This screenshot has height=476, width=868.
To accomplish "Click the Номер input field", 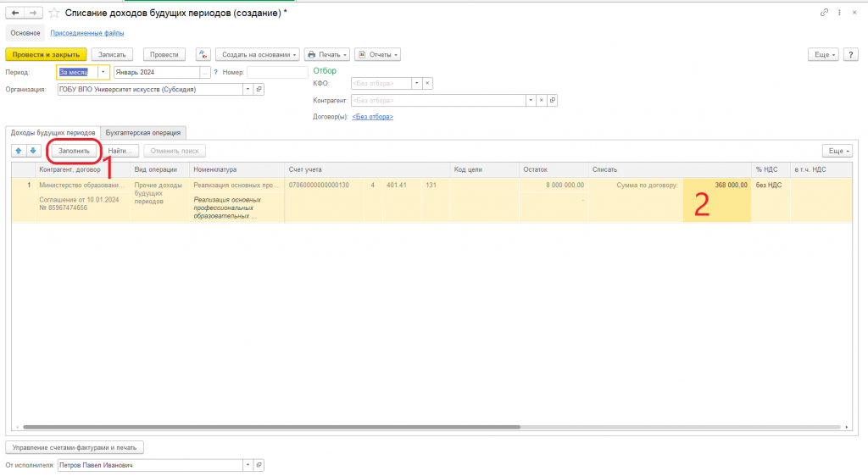I will (277, 73).
